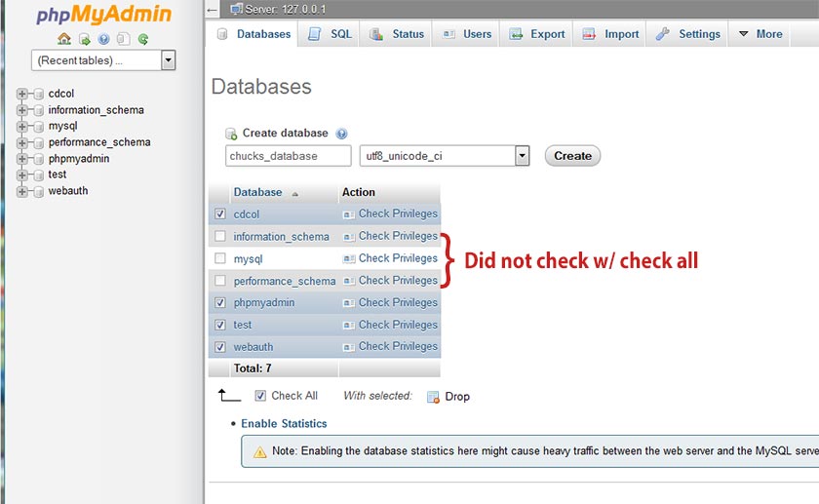Open the Users tab

click(x=466, y=34)
